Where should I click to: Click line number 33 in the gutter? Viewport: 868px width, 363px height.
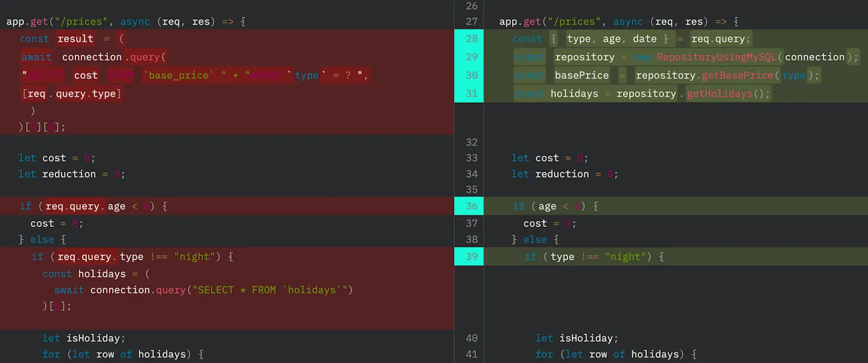(x=471, y=158)
